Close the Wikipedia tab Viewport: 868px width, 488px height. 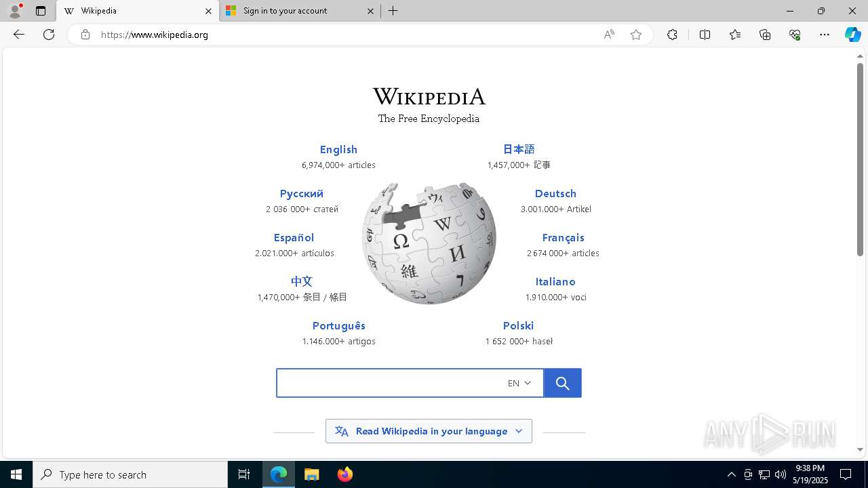(x=208, y=11)
